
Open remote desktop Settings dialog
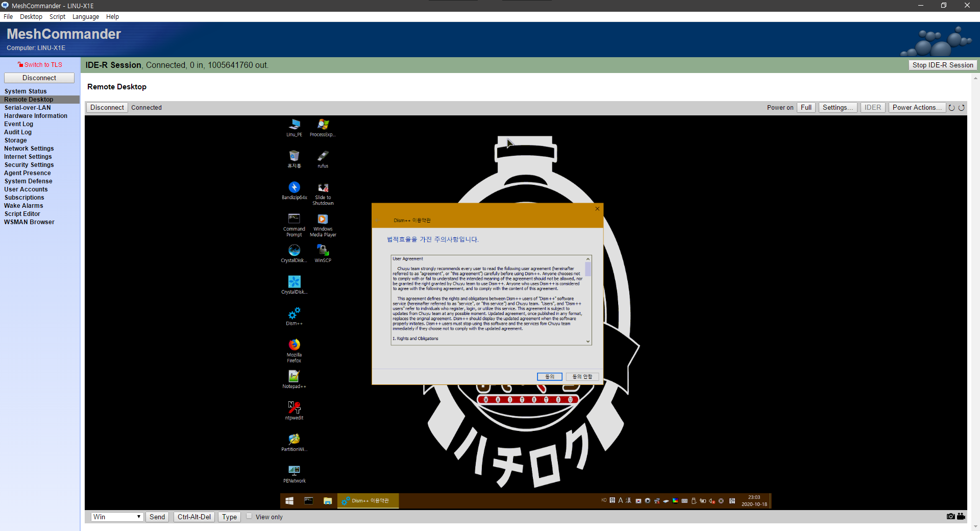coord(838,108)
